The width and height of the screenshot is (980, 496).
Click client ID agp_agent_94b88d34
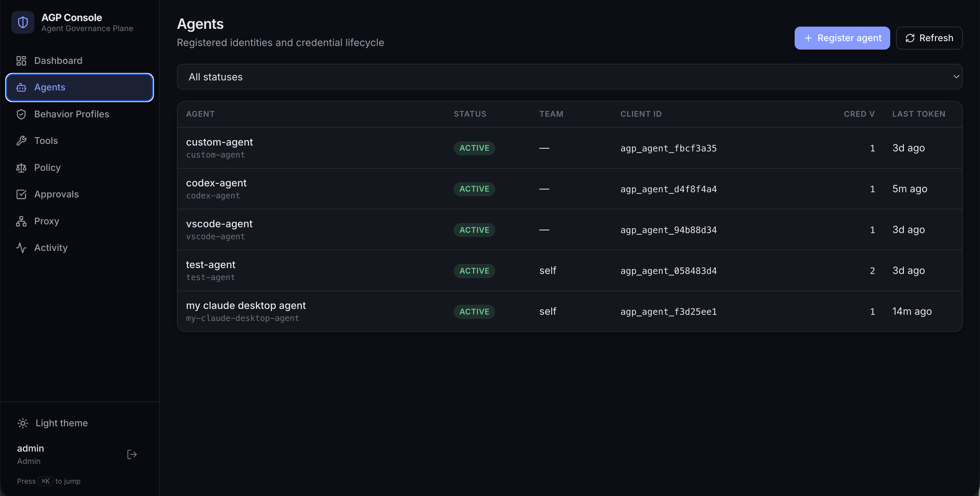(669, 230)
